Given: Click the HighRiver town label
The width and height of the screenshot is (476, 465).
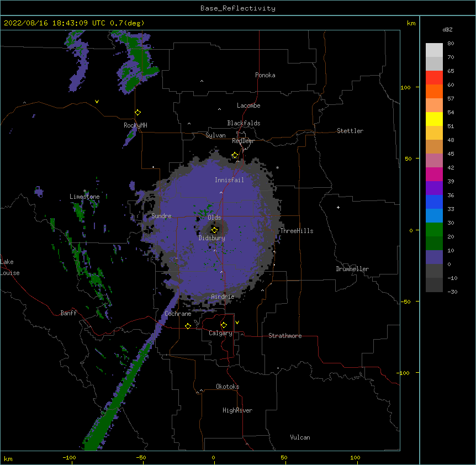Looking at the screenshot, I should 237,410.
